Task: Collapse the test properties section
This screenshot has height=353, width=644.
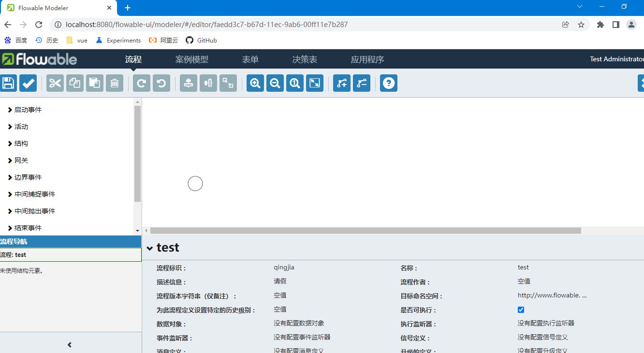Action: click(150, 247)
